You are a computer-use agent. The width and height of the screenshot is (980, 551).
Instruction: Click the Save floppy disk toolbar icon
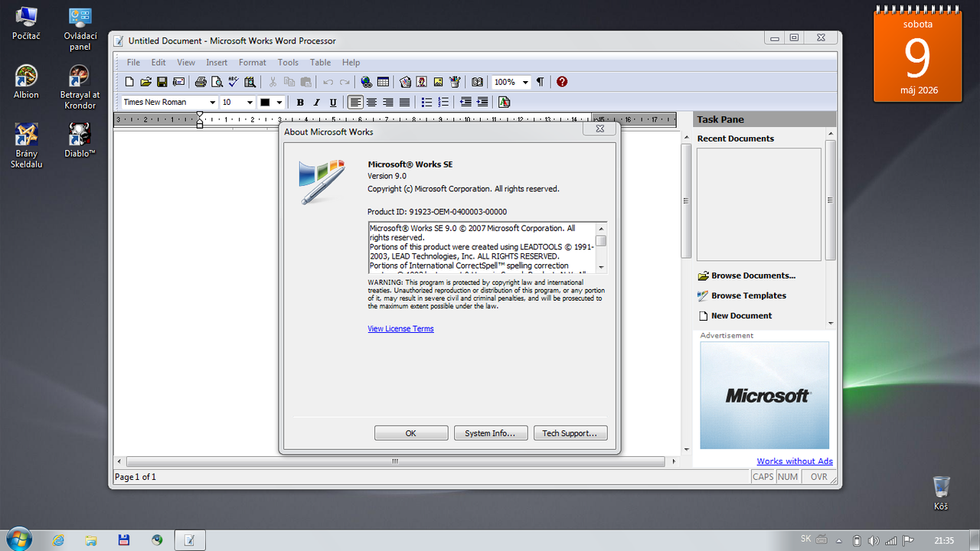162,82
